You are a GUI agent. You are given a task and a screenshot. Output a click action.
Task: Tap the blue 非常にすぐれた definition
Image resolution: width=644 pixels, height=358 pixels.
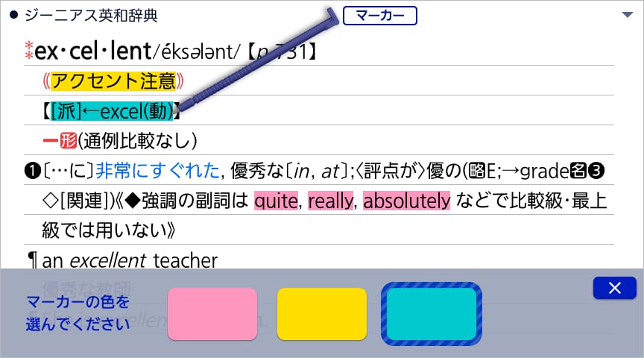(158, 171)
